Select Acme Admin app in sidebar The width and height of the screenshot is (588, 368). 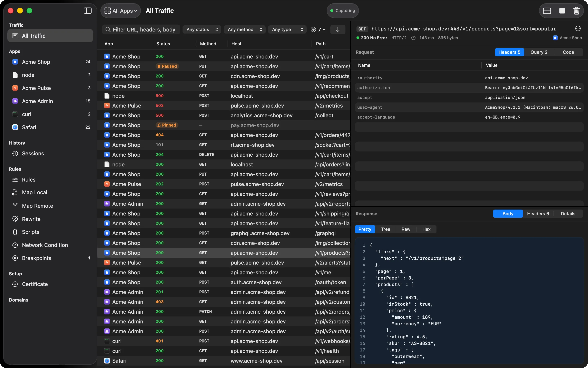[50, 101]
